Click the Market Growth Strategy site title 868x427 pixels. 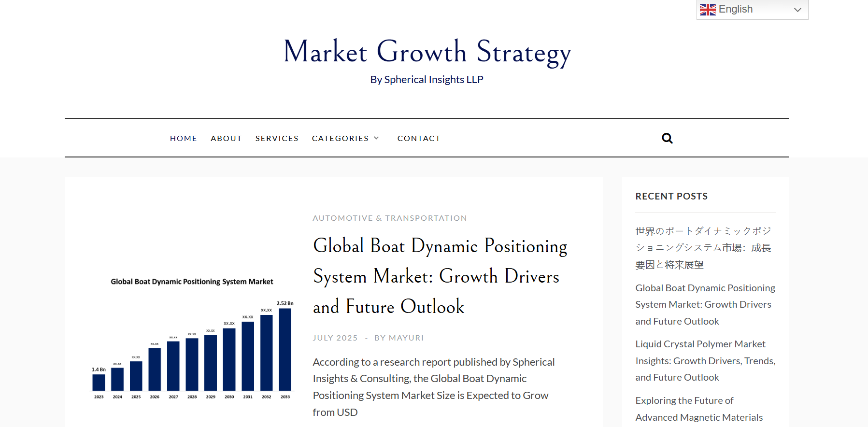tap(427, 52)
